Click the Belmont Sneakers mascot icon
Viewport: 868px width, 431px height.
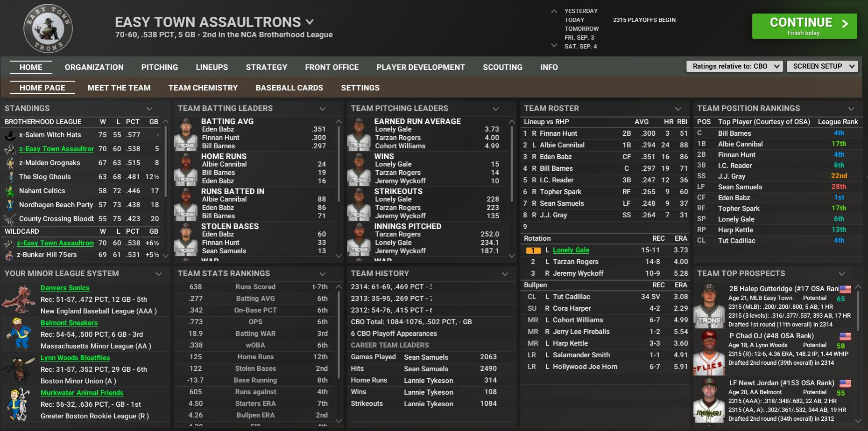click(x=19, y=334)
